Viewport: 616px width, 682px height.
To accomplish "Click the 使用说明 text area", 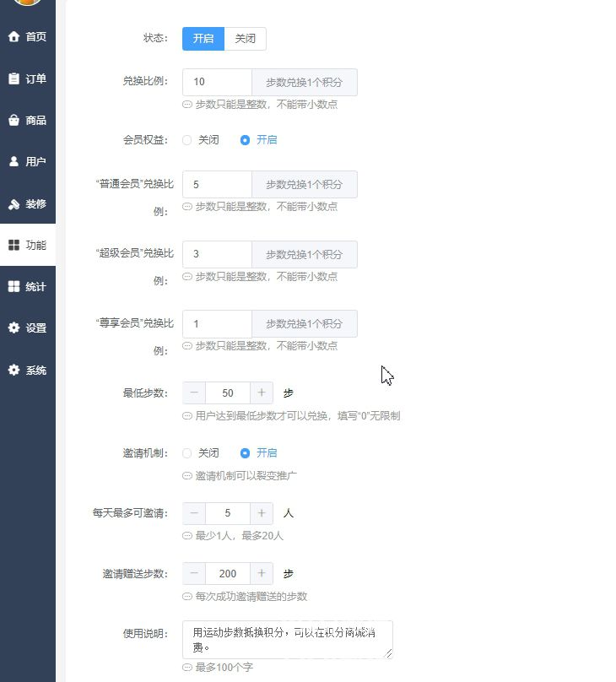I will [x=288, y=640].
